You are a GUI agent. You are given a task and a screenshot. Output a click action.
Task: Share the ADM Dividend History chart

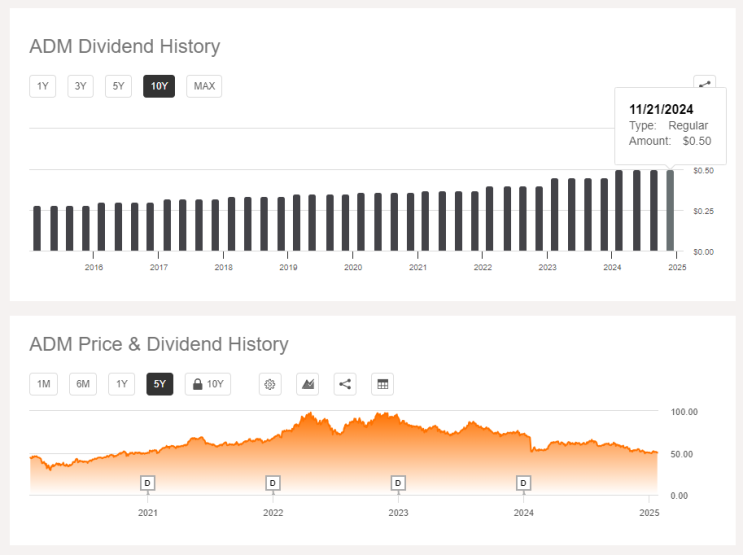[x=705, y=87]
